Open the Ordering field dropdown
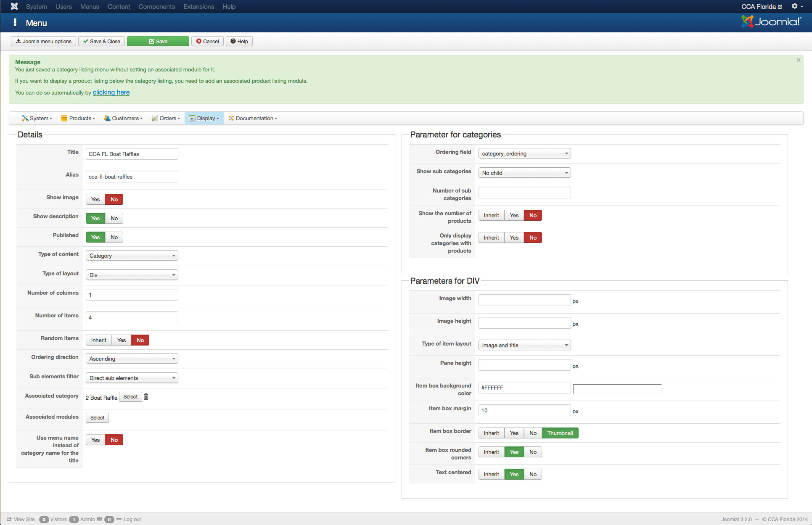 [x=524, y=153]
